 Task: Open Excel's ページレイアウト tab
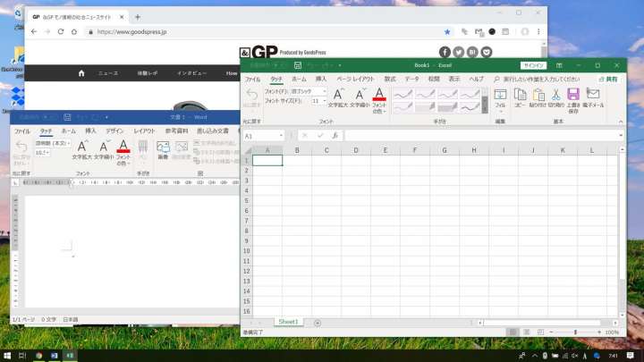click(x=355, y=79)
